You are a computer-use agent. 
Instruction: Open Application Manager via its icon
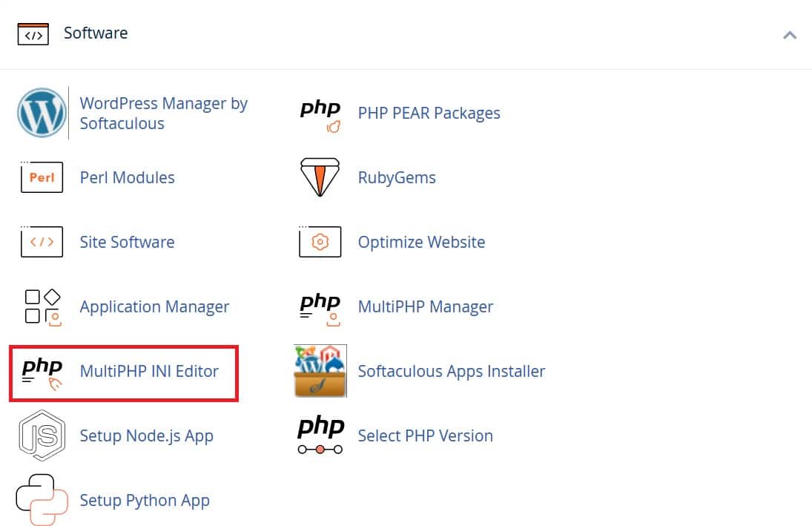42,306
